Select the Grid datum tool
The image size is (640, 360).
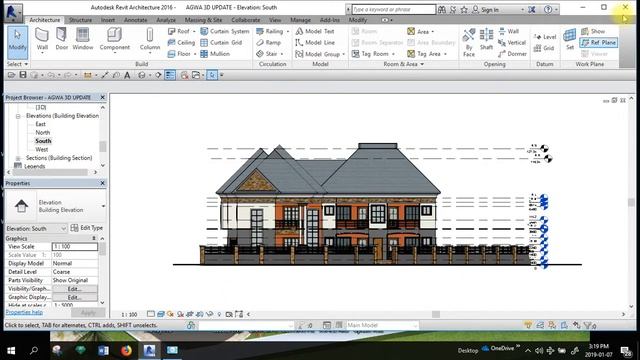click(x=544, y=48)
